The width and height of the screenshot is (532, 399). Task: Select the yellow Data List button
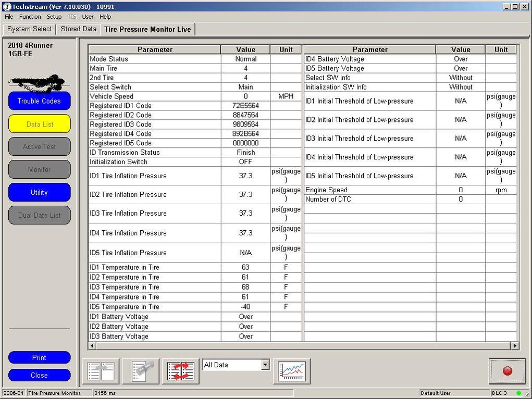coord(40,124)
